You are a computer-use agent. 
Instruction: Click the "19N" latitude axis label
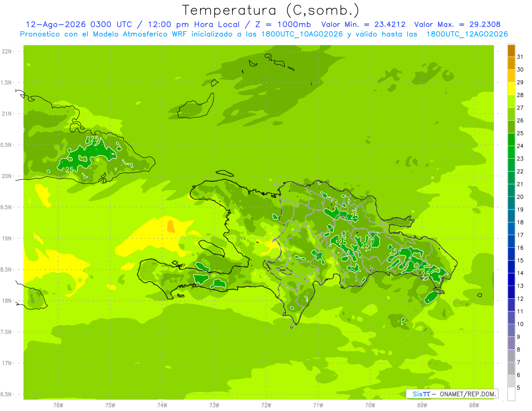point(7,238)
